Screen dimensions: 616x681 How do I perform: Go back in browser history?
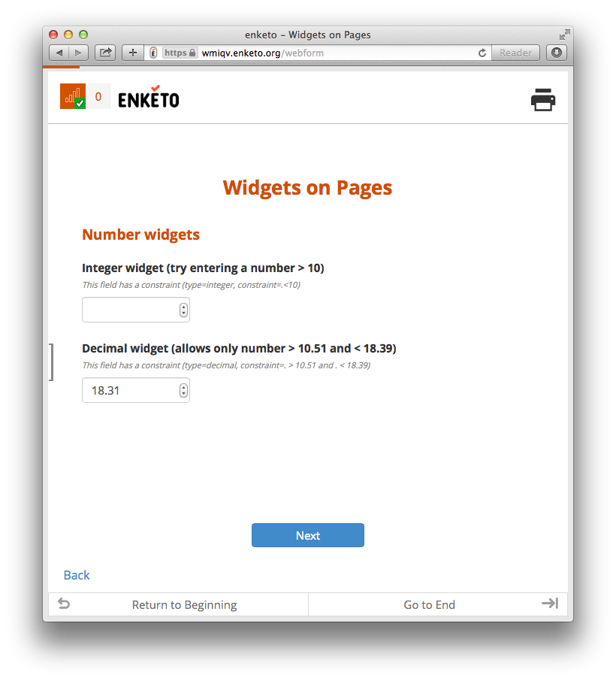coord(59,53)
